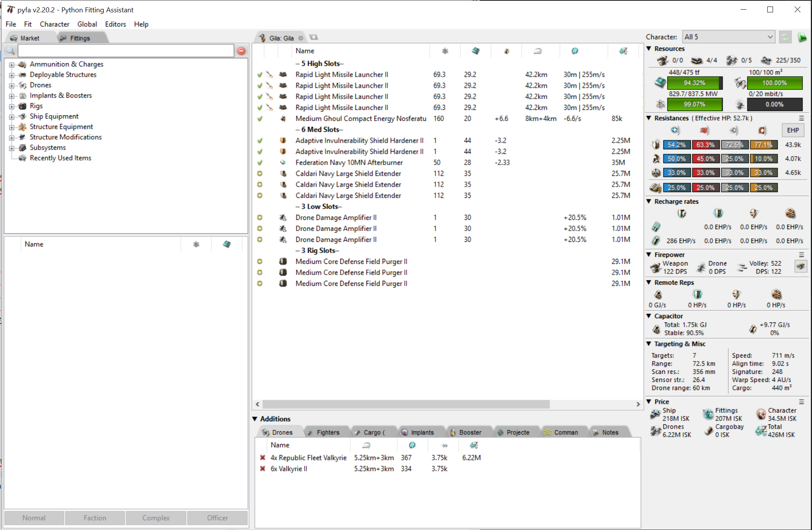The height and width of the screenshot is (530, 812).
Task: Click the green refresh character icon
Action: tap(785, 37)
